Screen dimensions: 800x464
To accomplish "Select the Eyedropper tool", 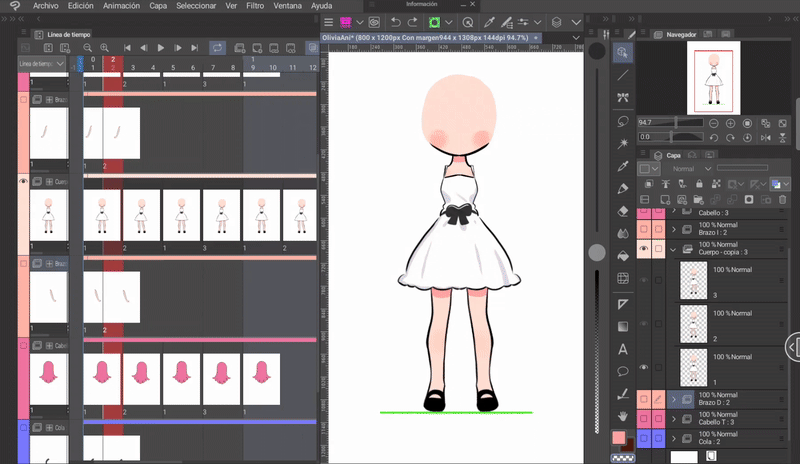I will (x=623, y=165).
